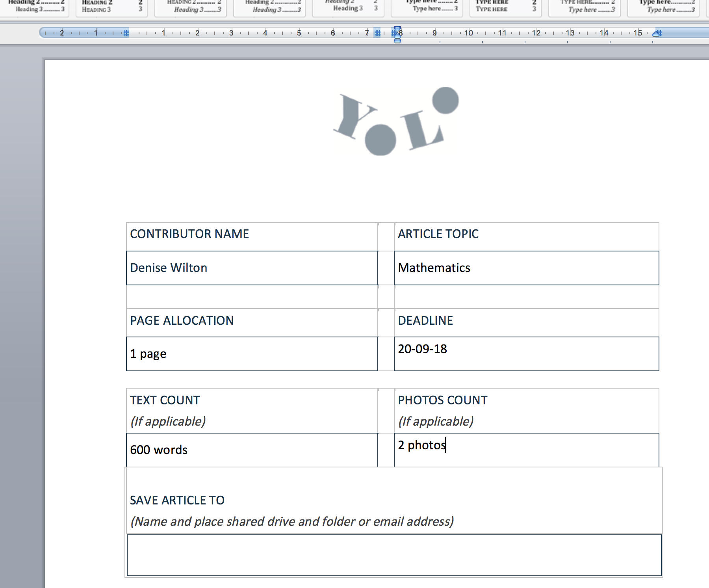Click the PAGE ALLOCATION heading
709x588 pixels.
click(x=182, y=321)
